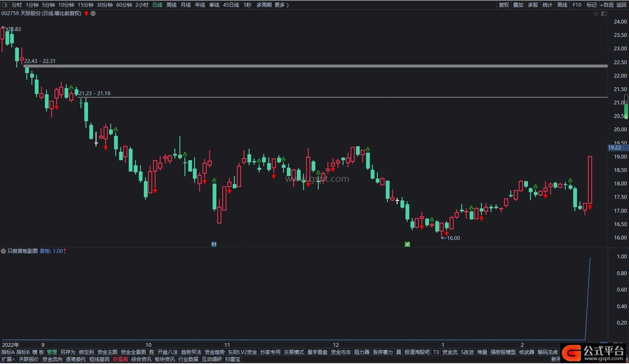The width and height of the screenshot is (629, 364).
Task: Open the 板块资讯 tab
Action: click(165, 359)
